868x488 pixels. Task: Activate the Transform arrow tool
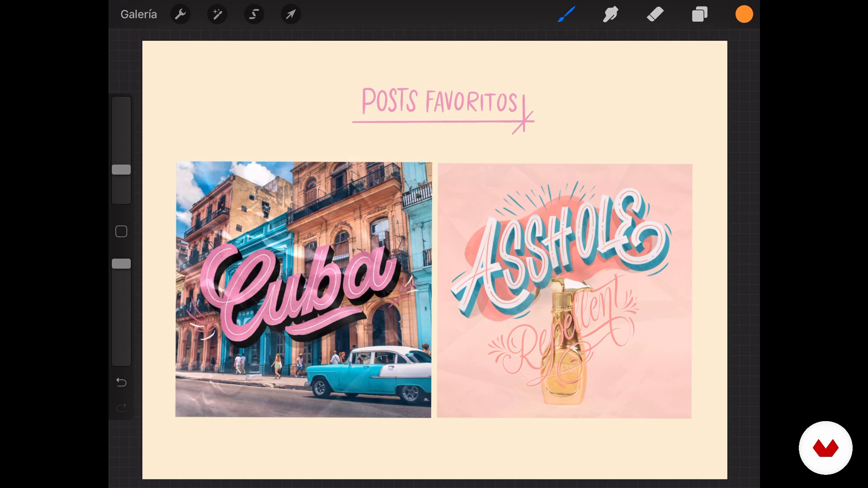point(291,14)
